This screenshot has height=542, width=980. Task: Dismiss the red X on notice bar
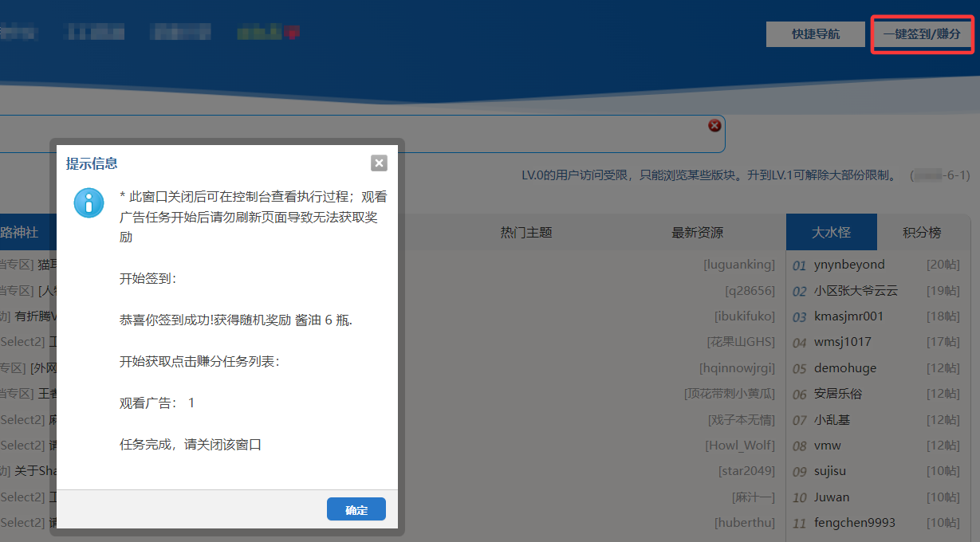point(714,125)
